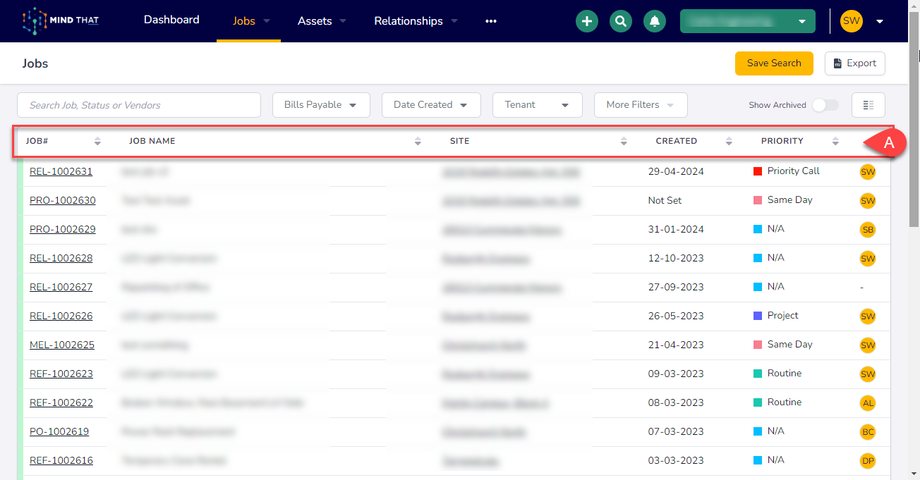
Task: Click the Save Search button
Action: (x=774, y=63)
